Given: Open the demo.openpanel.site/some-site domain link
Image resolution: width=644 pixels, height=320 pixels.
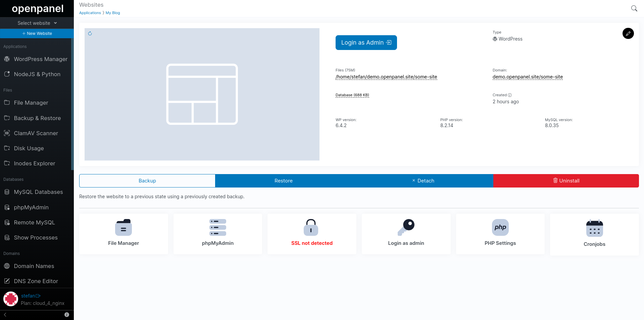Looking at the screenshot, I should [528, 77].
